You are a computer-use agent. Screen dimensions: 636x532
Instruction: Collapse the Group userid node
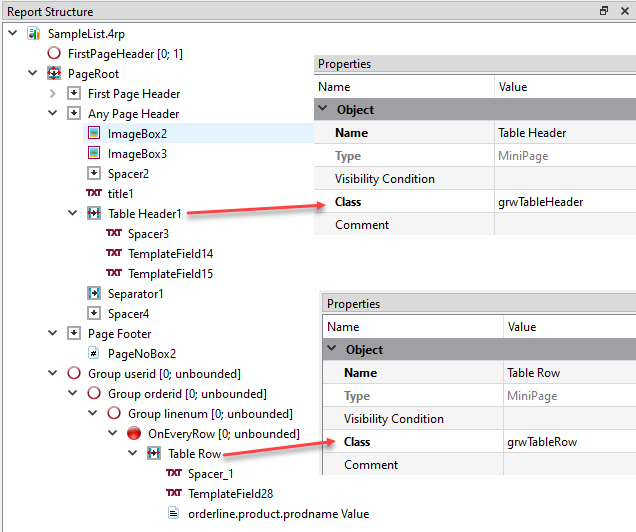[x=53, y=373]
